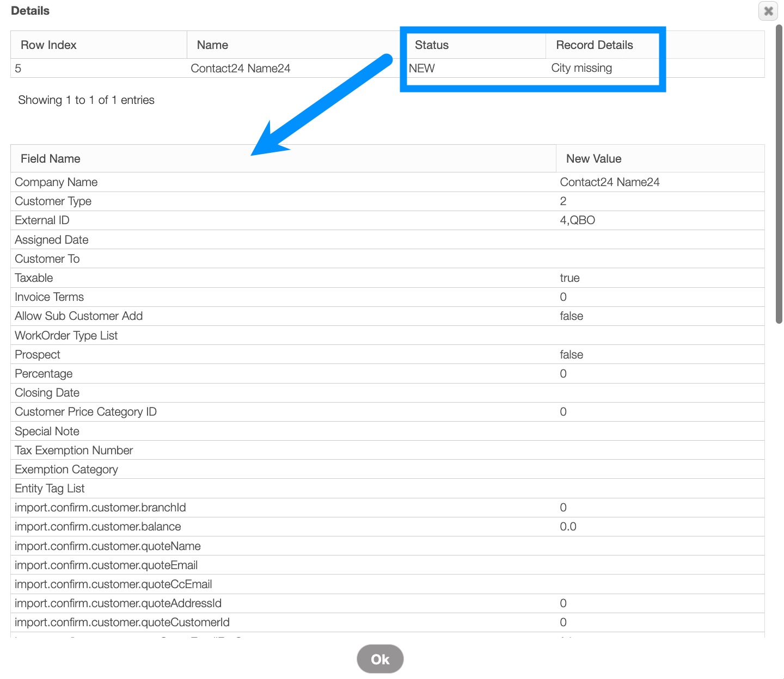784x679 pixels.
Task: Click the Record Details column header
Action: (x=594, y=45)
